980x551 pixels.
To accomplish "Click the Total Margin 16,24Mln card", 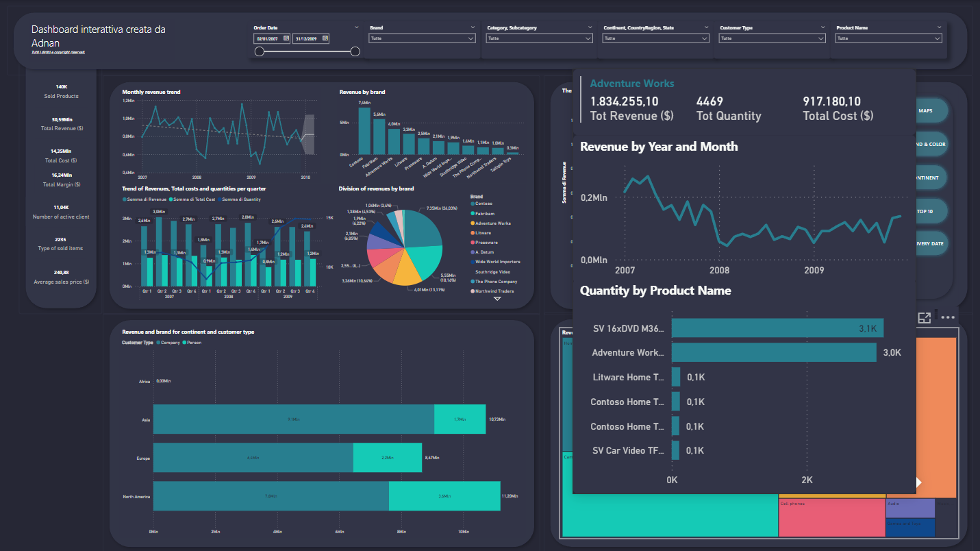I will pos(61,180).
